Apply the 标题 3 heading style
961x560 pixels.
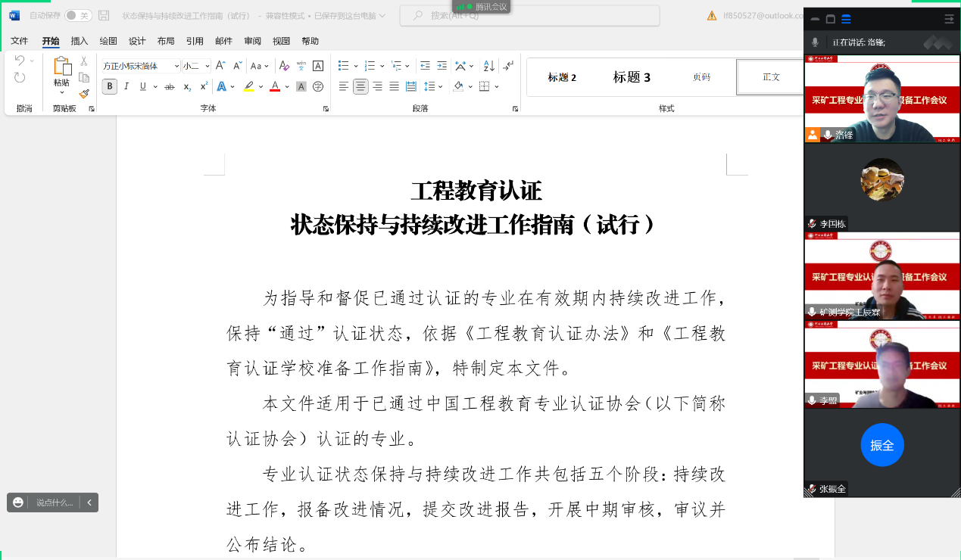[632, 77]
